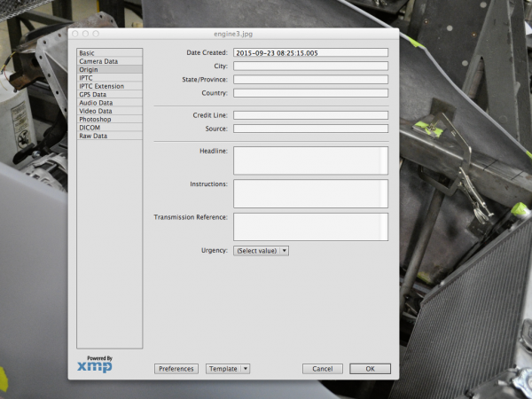Select Basic in the sidebar list

tap(86, 53)
